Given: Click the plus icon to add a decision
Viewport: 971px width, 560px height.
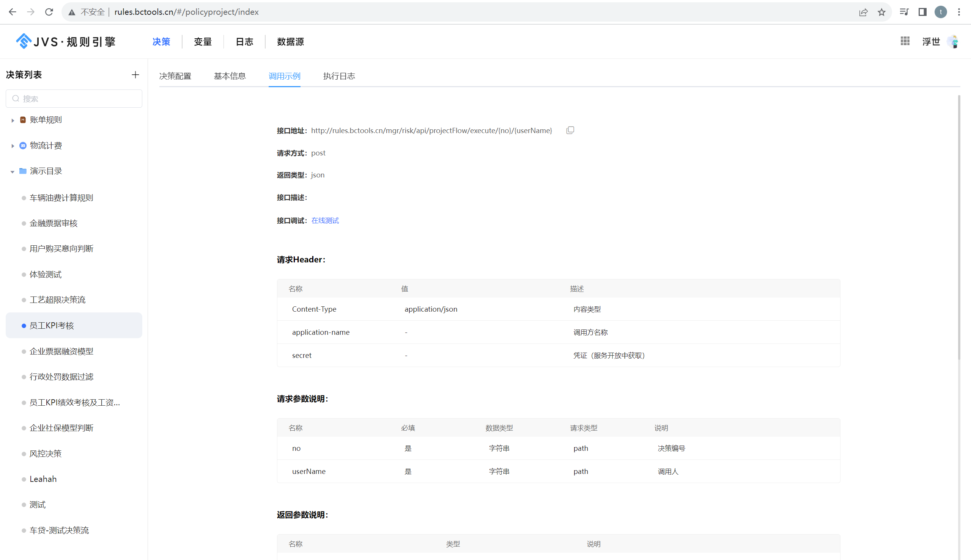Looking at the screenshot, I should 135,75.
